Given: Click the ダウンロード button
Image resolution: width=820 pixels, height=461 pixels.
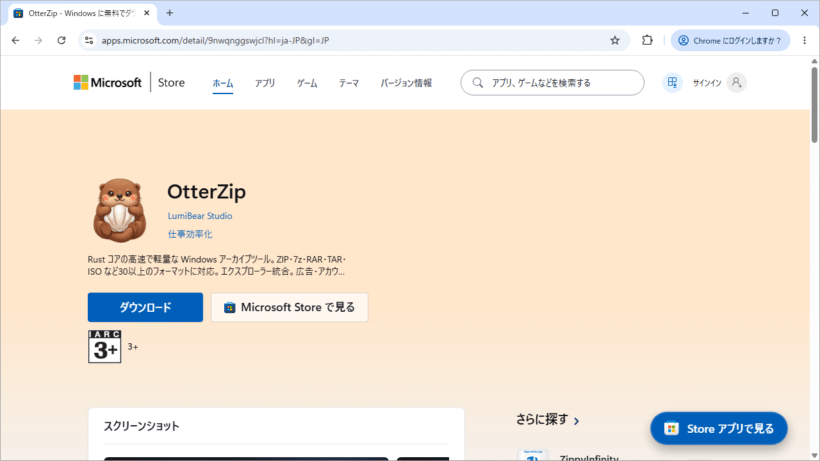Looking at the screenshot, I should (145, 307).
